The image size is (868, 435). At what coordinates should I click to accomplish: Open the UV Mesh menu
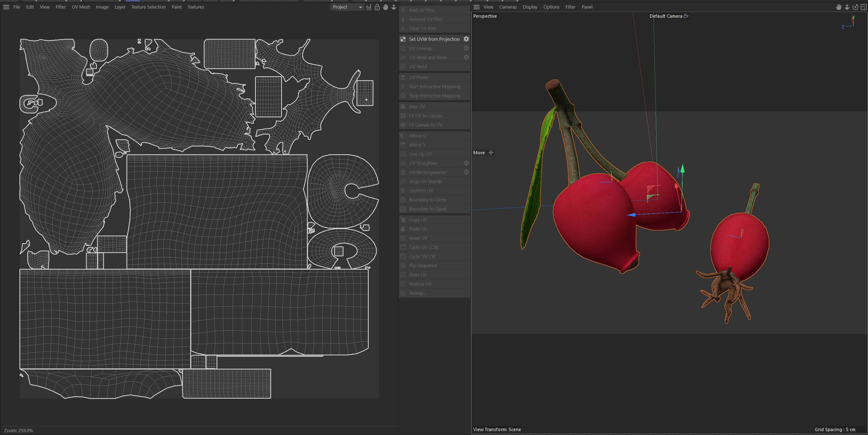pyautogui.click(x=81, y=7)
